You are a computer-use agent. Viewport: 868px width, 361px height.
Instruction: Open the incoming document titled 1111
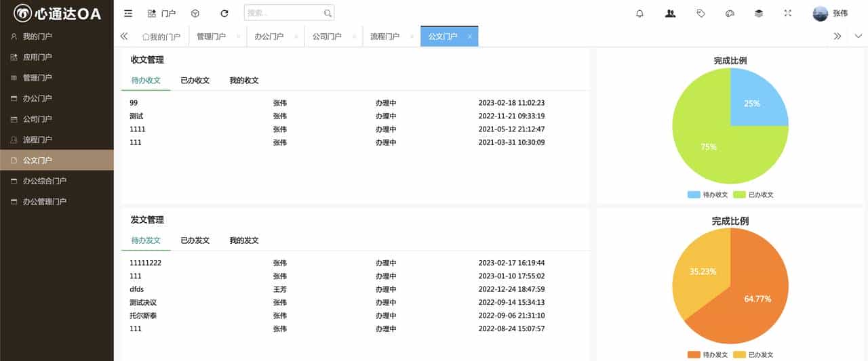pos(138,129)
